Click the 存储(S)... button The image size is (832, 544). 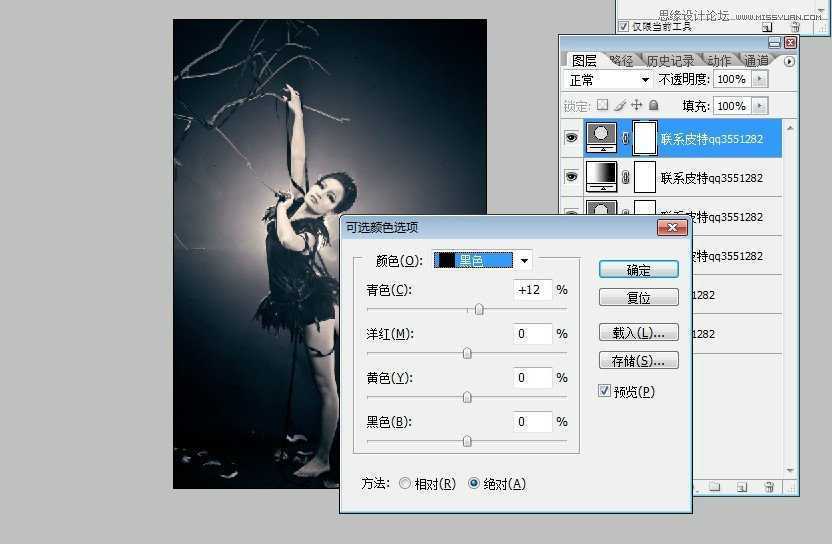click(x=638, y=360)
